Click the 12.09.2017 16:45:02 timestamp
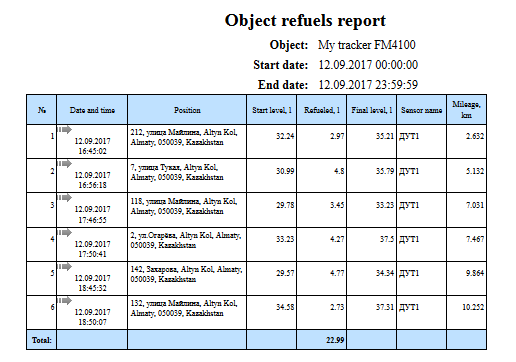The width and height of the screenshot is (516, 362). point(92,146)
